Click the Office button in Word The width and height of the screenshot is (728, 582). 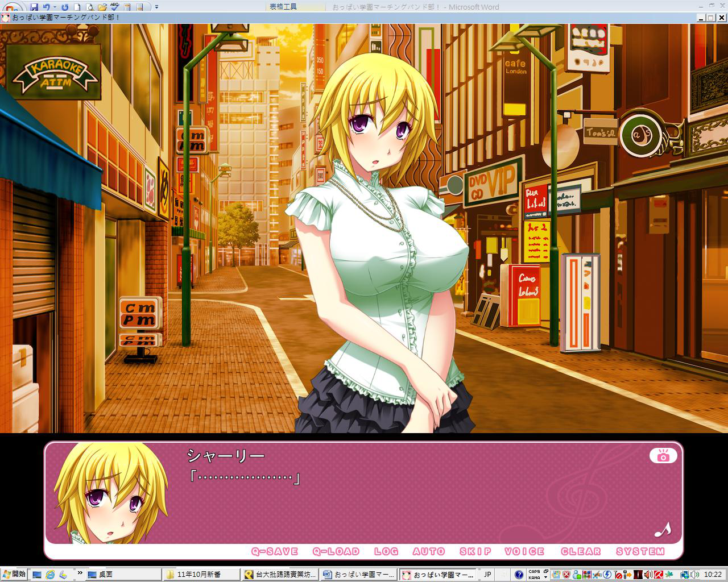pyautogui.click(x=13, y=6)
